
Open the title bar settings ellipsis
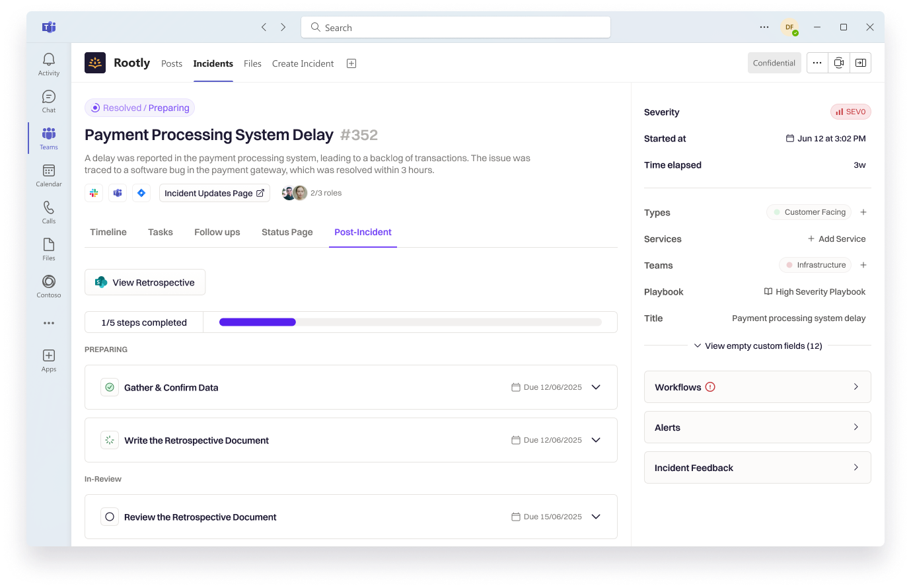coord(764,27)
